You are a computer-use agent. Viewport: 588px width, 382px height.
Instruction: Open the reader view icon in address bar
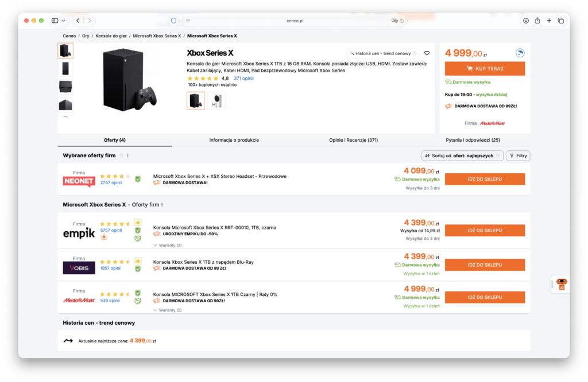188,21
